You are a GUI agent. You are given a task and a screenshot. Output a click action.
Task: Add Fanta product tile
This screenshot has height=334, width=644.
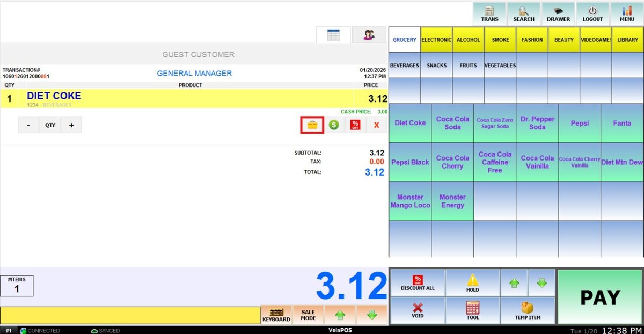pyautogui.click(x=622, y=123)
